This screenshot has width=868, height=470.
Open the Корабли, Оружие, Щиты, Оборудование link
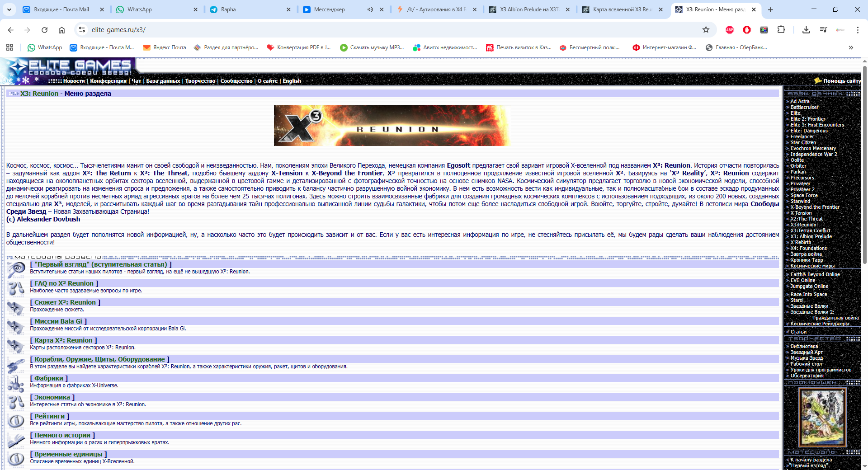click(100, 359)
